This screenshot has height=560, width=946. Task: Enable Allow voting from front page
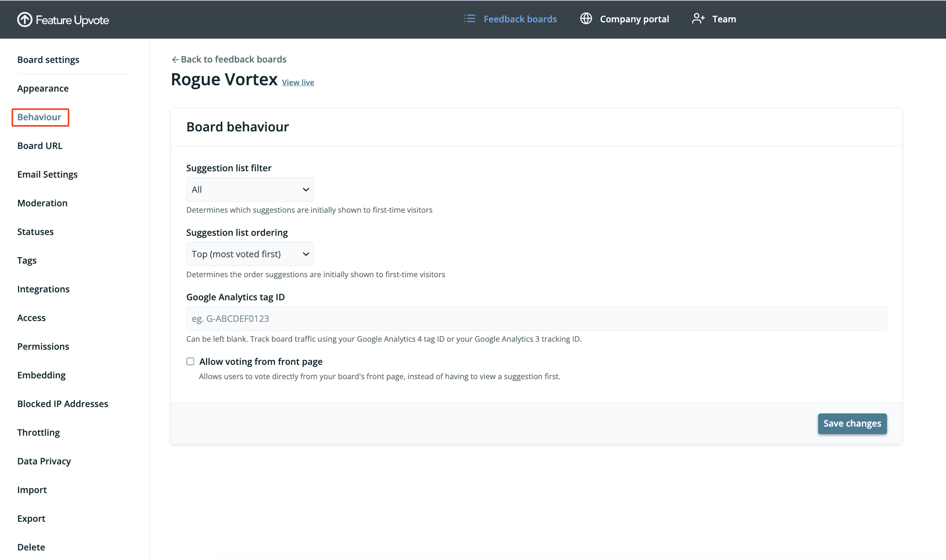pos(190,362)
